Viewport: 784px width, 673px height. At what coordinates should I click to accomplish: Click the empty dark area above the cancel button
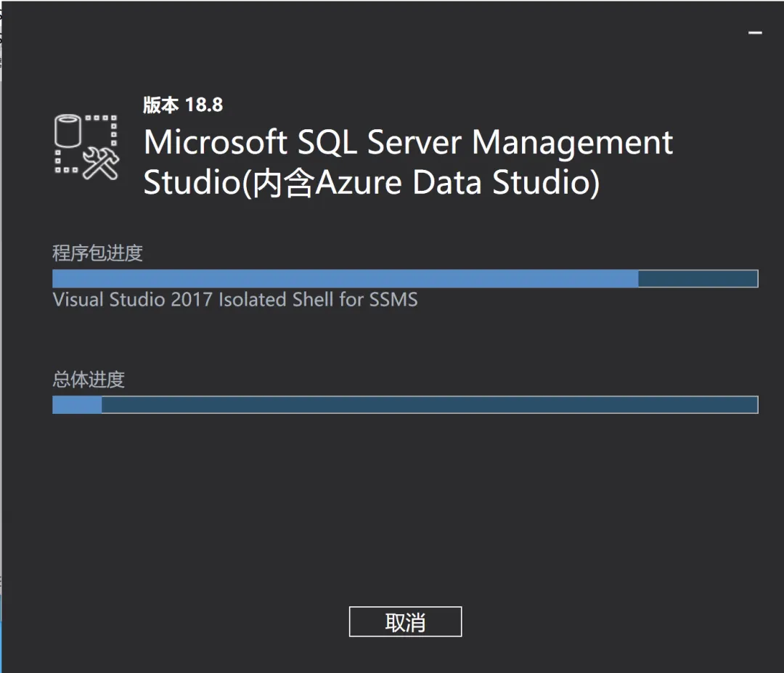tap(405, 510)
